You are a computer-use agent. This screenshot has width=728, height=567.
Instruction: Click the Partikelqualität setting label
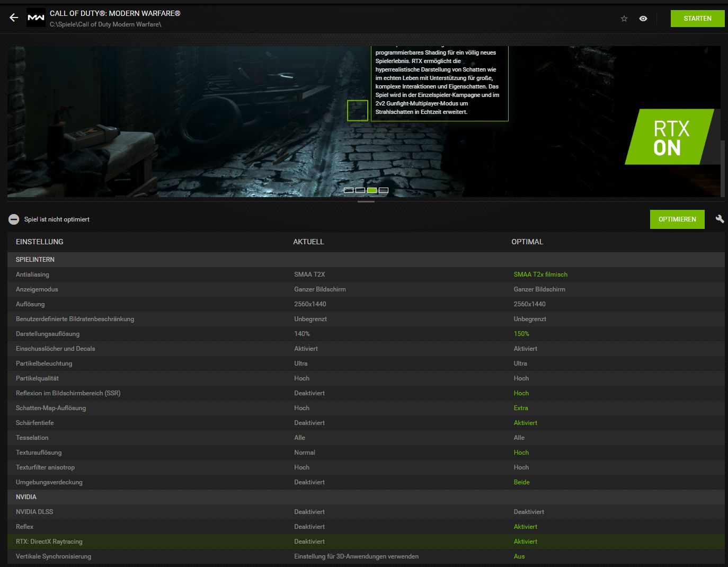37,378
